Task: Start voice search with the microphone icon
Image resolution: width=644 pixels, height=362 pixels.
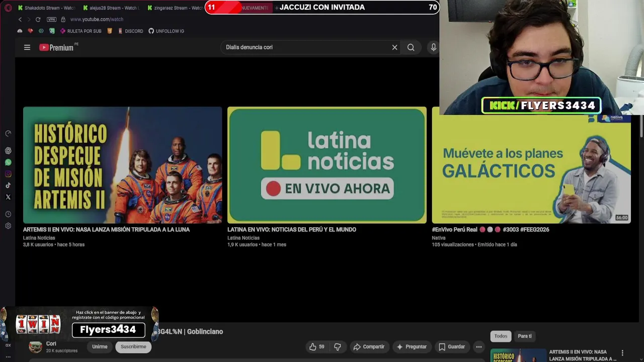Action: pos(433,47)
